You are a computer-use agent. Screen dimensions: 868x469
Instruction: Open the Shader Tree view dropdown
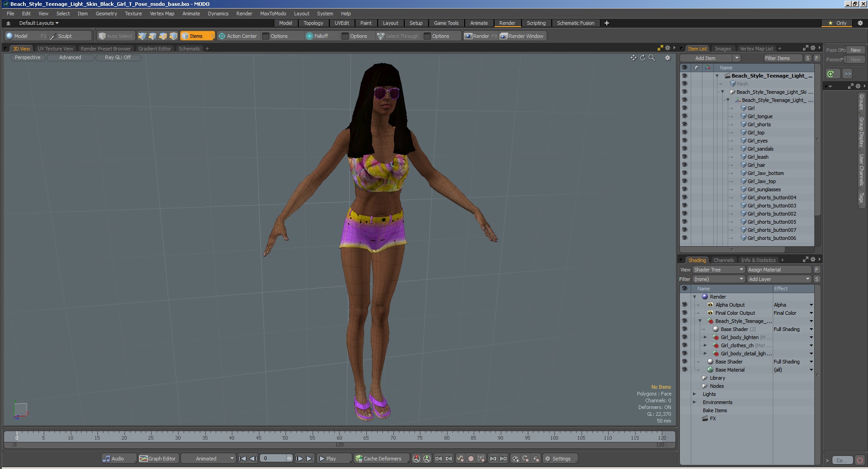(718, 270)
